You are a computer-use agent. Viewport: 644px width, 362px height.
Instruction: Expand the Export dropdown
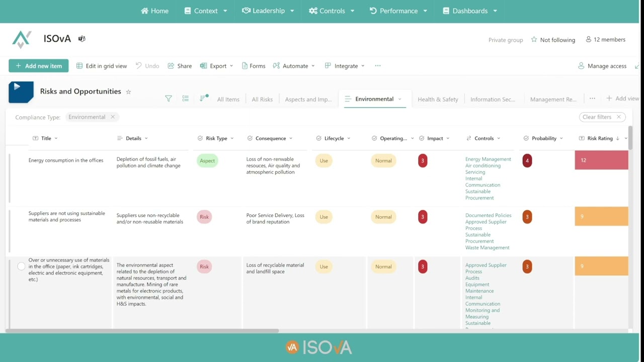[x=218, y=66]
